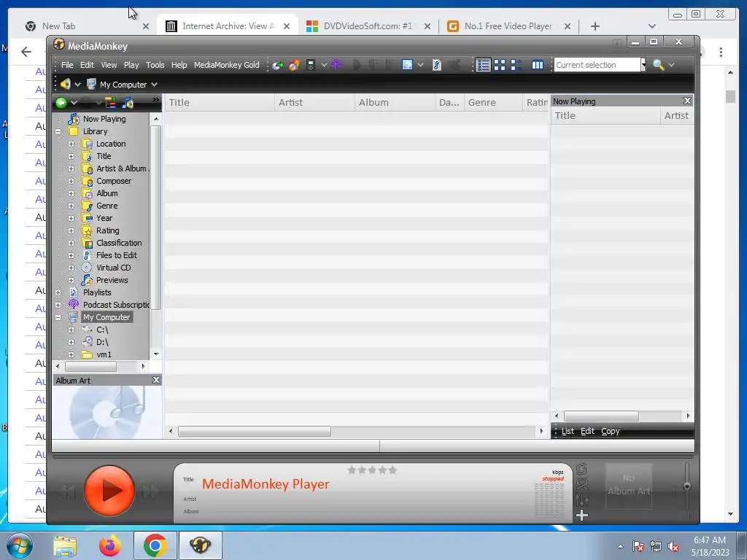The height and width of the screenshot is (560, 747).
Task: Open the device sync dropdown arrow
Action: click(324, 65)
